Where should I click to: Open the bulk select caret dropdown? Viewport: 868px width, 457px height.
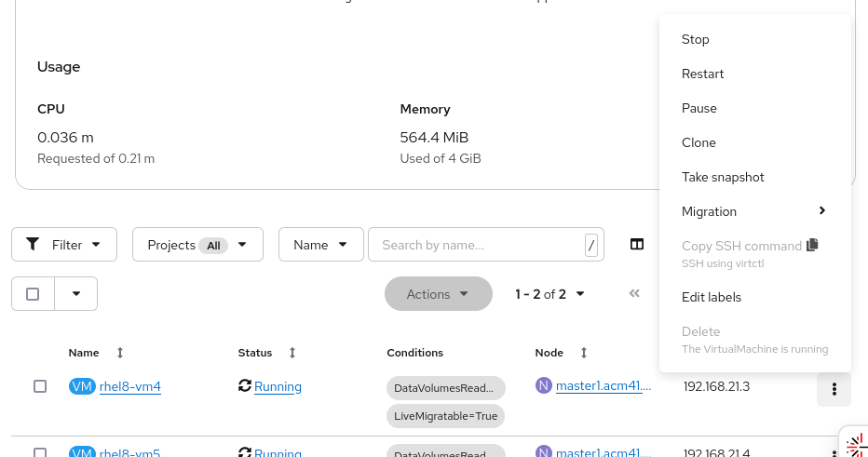click(76, 294)
